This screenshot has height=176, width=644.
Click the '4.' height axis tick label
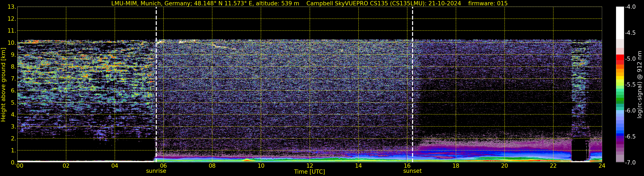point(13,115)
